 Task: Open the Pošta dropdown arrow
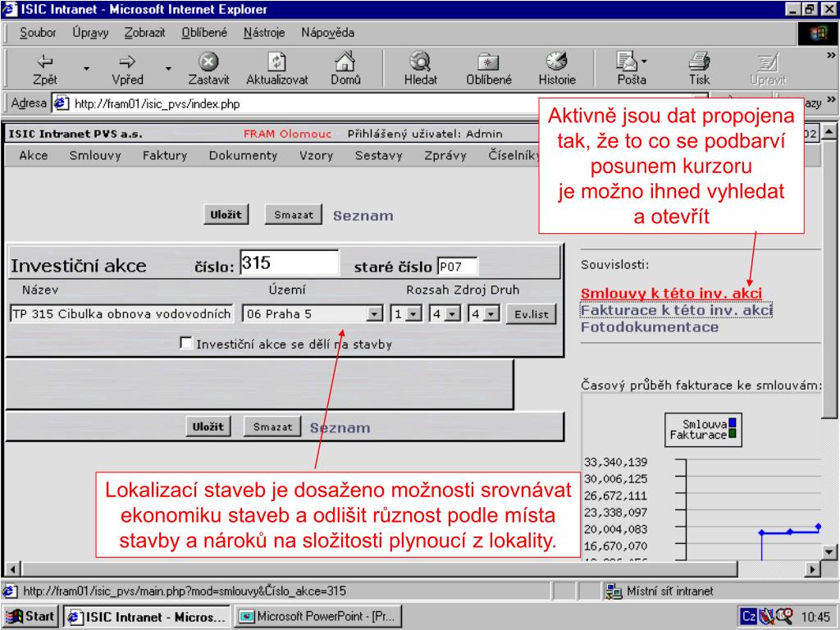644,61
